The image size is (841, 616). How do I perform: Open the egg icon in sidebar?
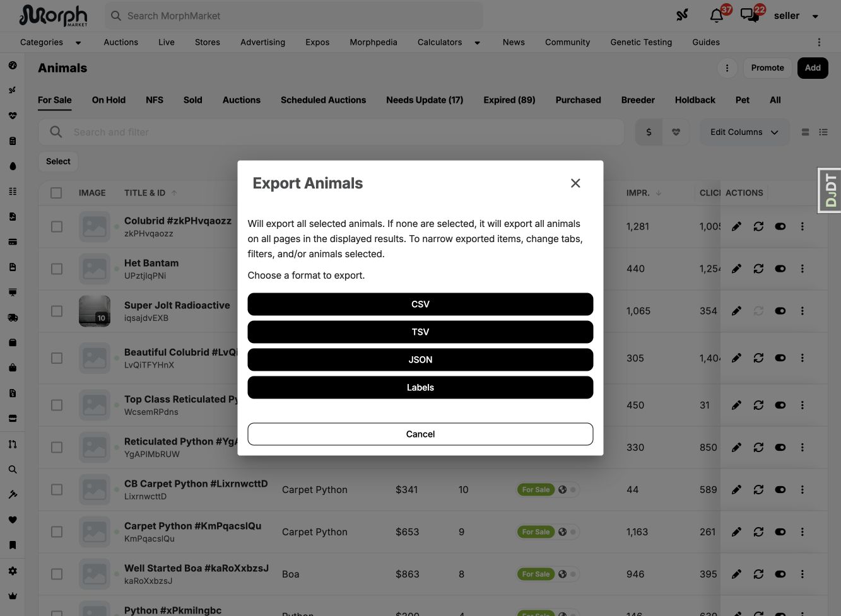point(13,166)
